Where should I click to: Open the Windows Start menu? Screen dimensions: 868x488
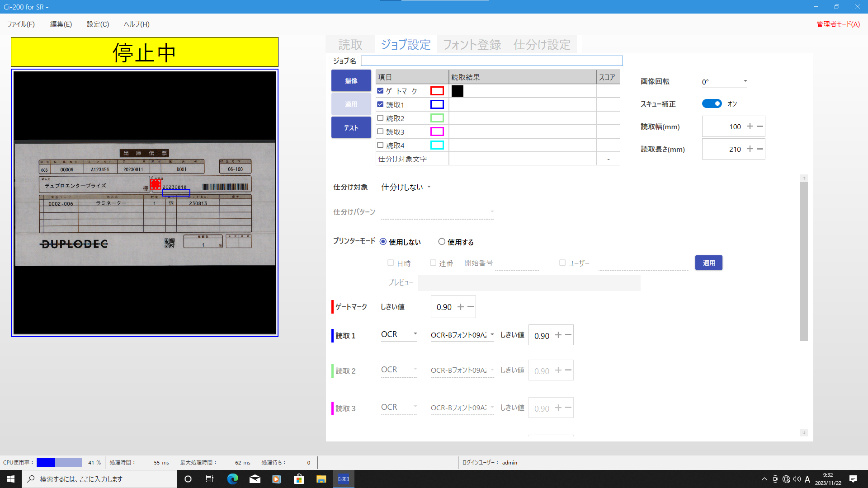[x=11, y=479]
